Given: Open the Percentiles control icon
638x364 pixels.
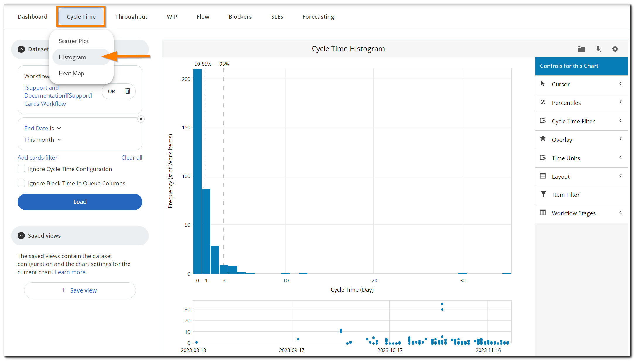Looking at the screenshot, I should pos(543,102).
